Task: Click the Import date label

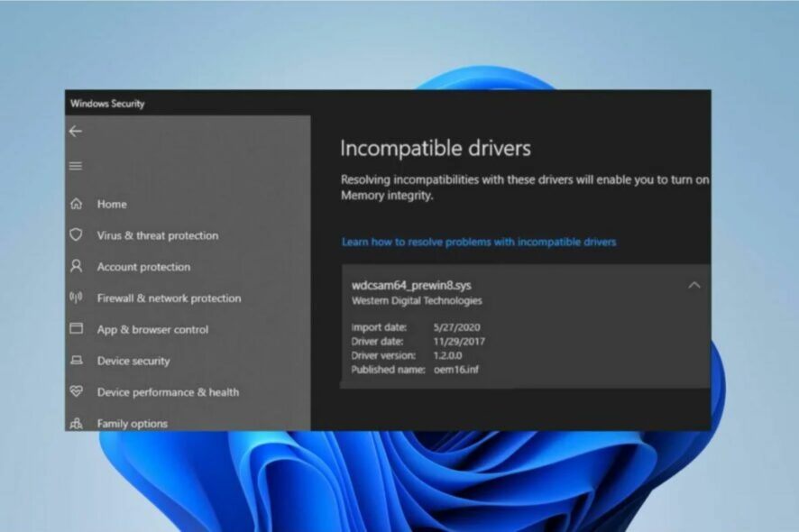Action: click(x=379, y=327)
